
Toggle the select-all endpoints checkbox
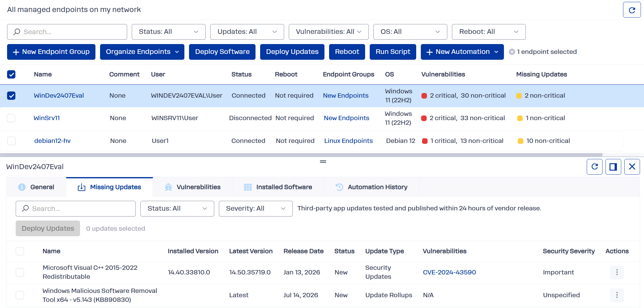tap(11, 74)
